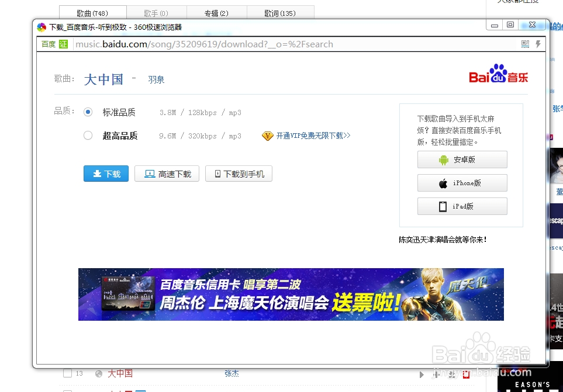
Task: Click the 高速下载 button
Action: pos(167,174)
